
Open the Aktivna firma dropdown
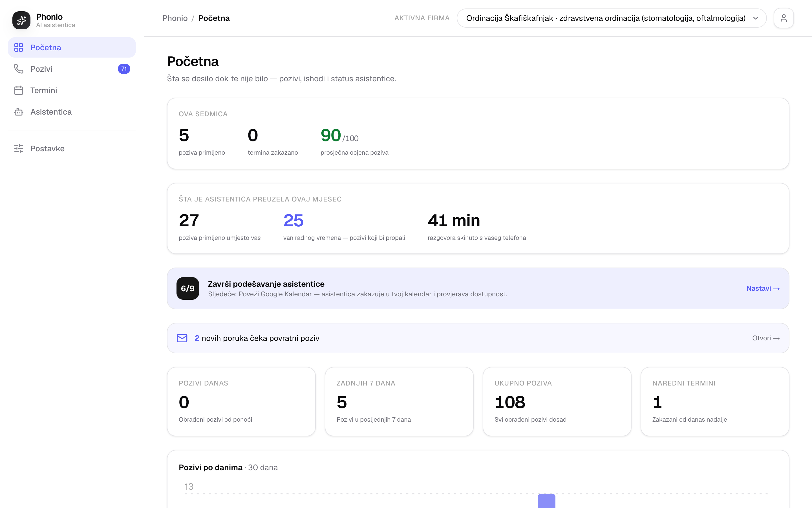point(611,18)
